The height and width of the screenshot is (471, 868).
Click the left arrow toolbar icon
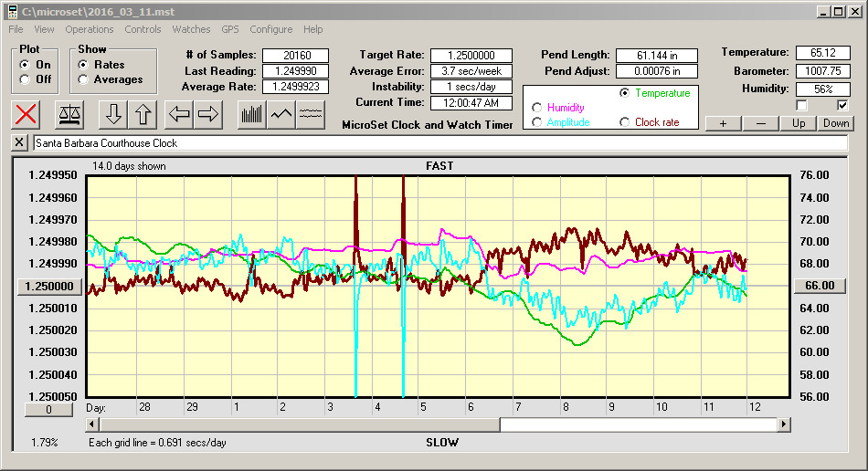tap(180, 114)
